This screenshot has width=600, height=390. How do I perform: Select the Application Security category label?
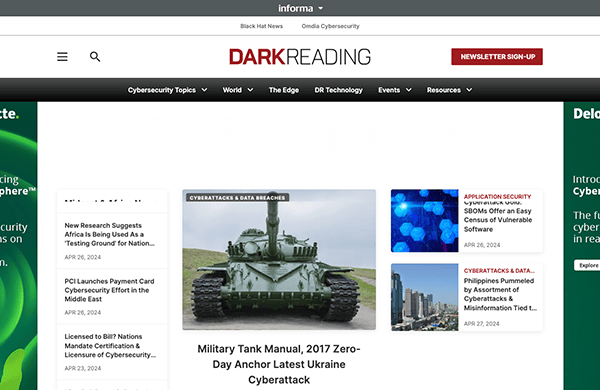click(497, 196)
